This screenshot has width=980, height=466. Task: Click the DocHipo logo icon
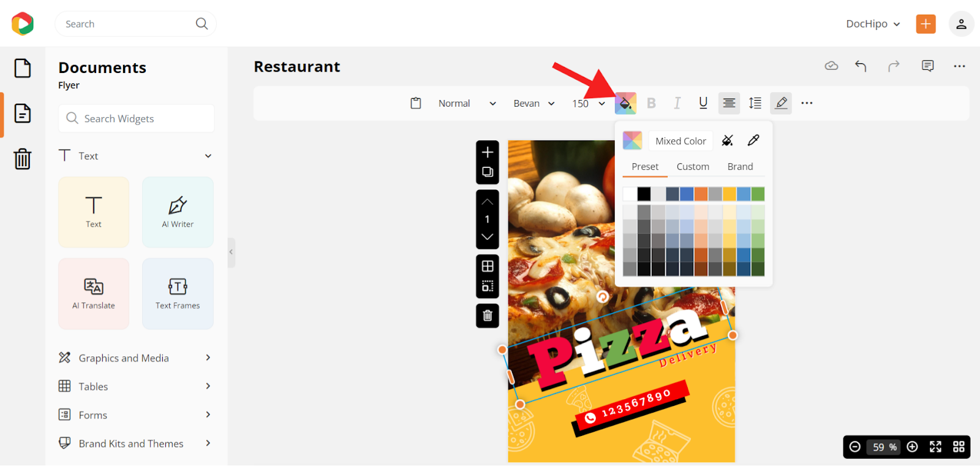(x=23, y=24)
